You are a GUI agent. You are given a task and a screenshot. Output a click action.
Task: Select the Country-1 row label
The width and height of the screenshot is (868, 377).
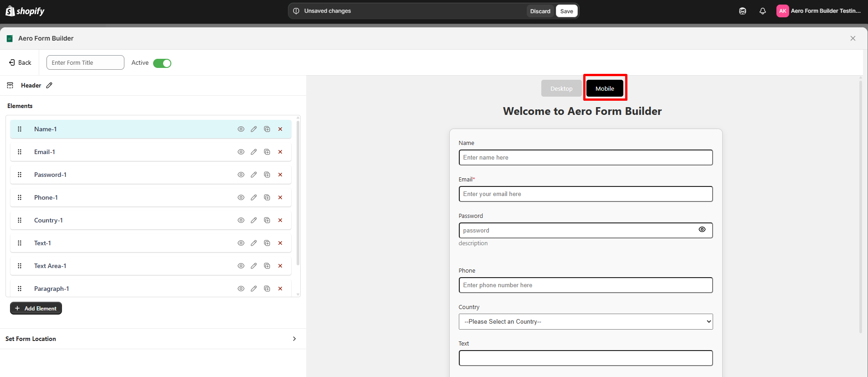[x=48, y=220]
